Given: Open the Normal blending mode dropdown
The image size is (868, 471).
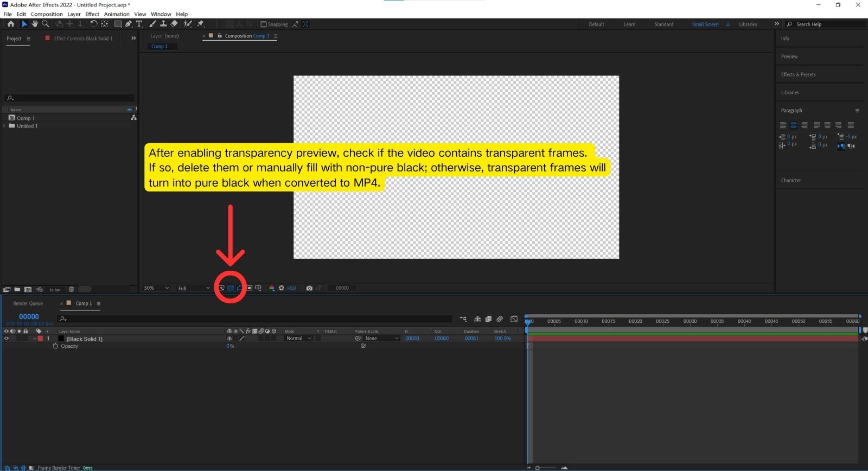Looking at the screenshot, I should click(298, 339).
